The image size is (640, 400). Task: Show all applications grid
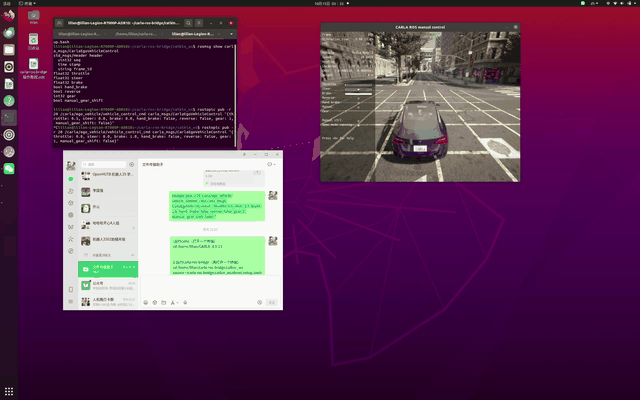pyautogui.click(x=9, y=391)
